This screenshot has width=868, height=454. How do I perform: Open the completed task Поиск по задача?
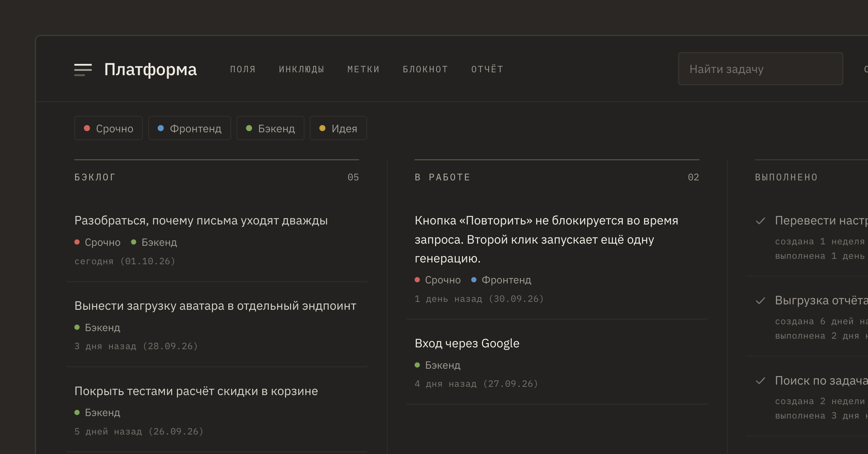click(x=821, y=381)
